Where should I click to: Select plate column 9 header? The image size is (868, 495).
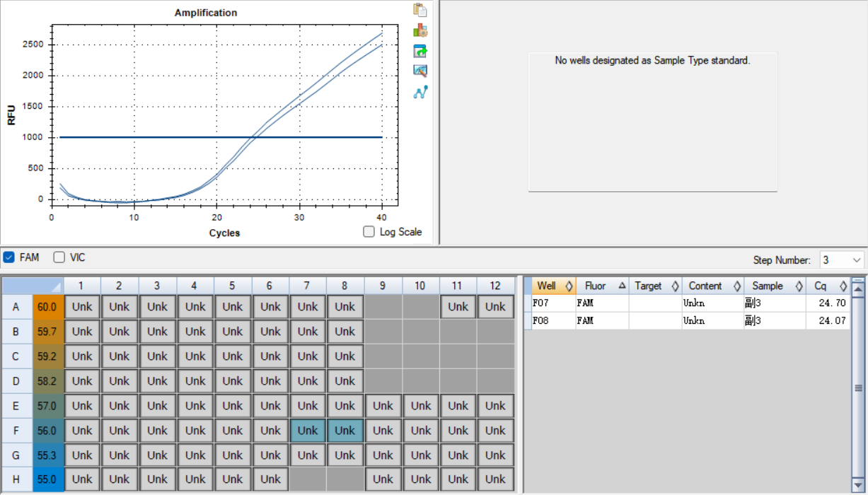[x=383, y=286]
